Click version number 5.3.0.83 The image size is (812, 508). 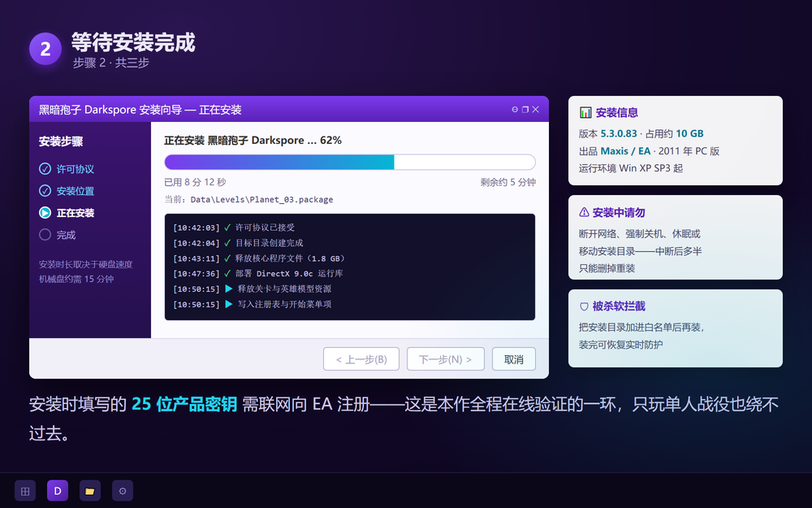click(x=619, y=133)
